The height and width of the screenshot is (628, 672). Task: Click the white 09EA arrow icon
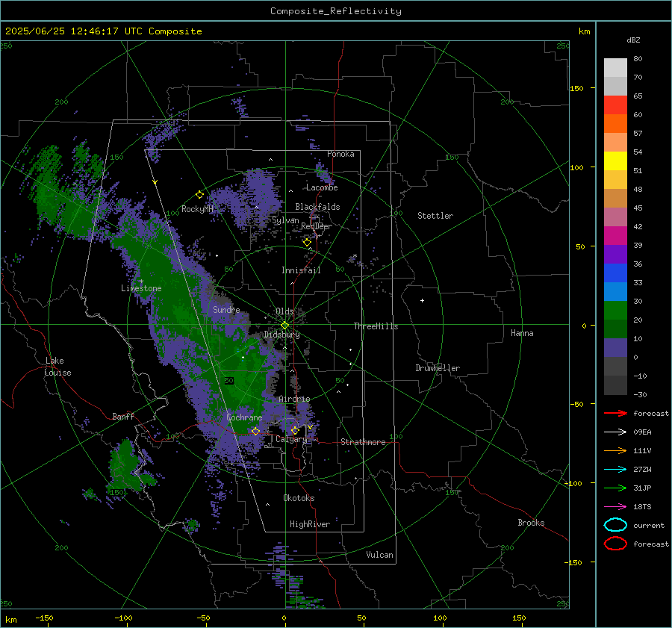[x=615, y=432]
